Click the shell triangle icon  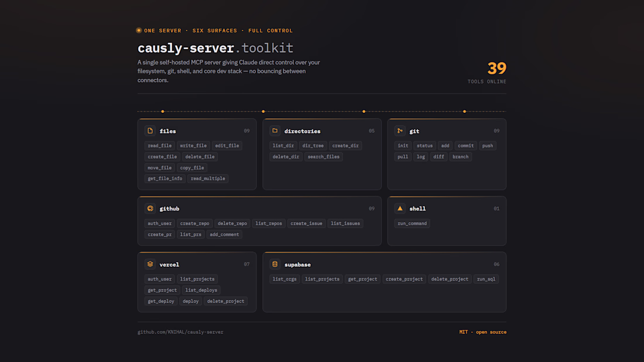tap(400, 209)
